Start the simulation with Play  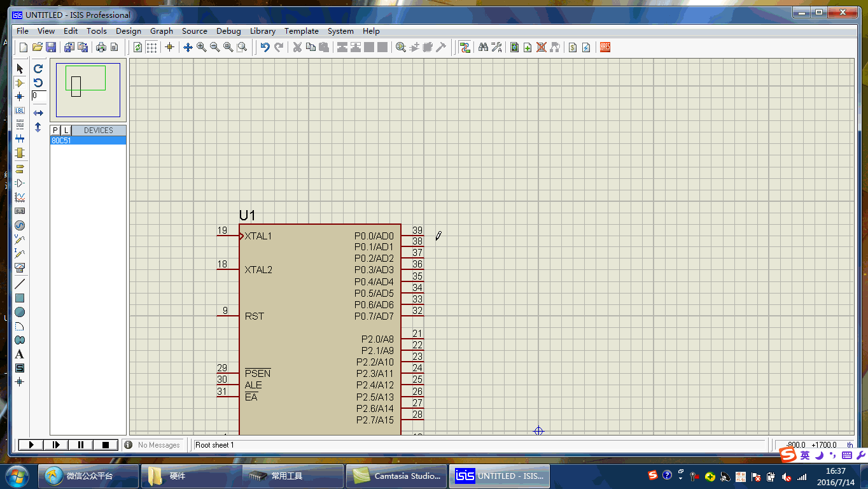click(x=31, y=444)
